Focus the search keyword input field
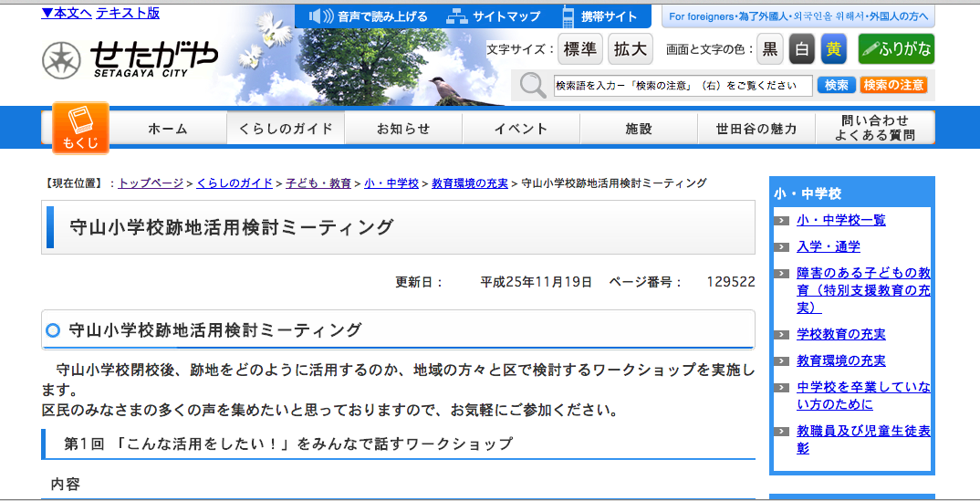Viewport: 980px width, 501px height. tap(683, 86)
